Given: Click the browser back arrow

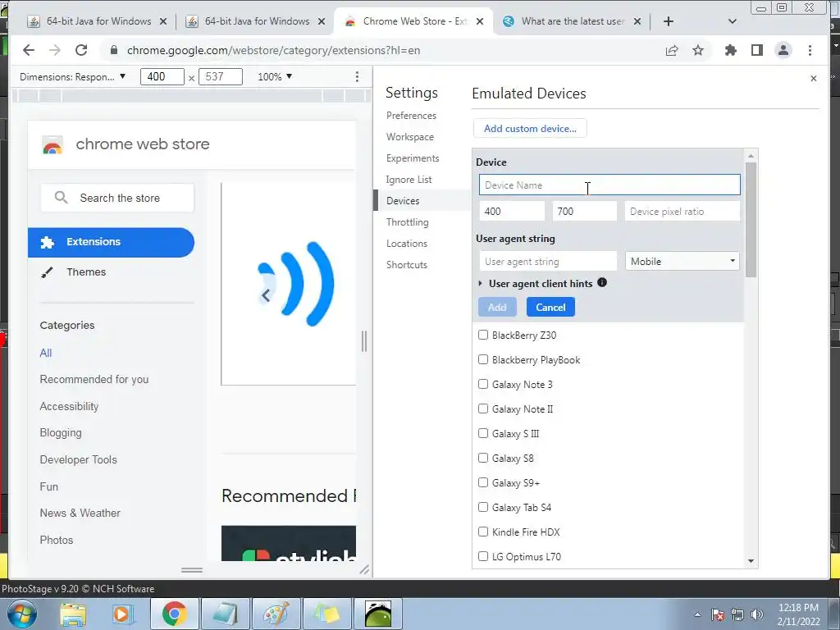Looking at the screenshot, I should click(29, 50).
